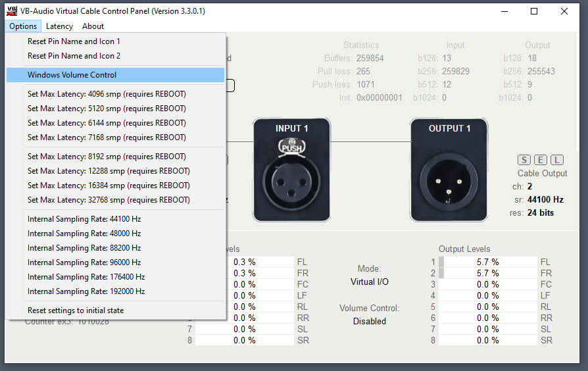
Task: Set Max Latency to 12288 smp
Action: [116, 171]
